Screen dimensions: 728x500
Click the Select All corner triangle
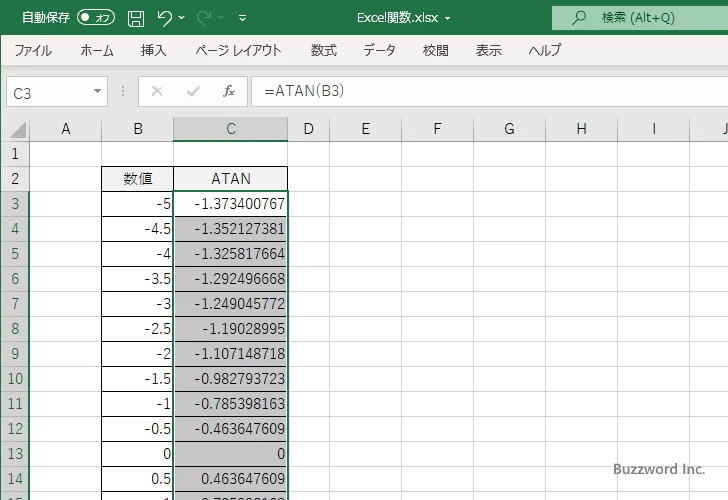17,130
